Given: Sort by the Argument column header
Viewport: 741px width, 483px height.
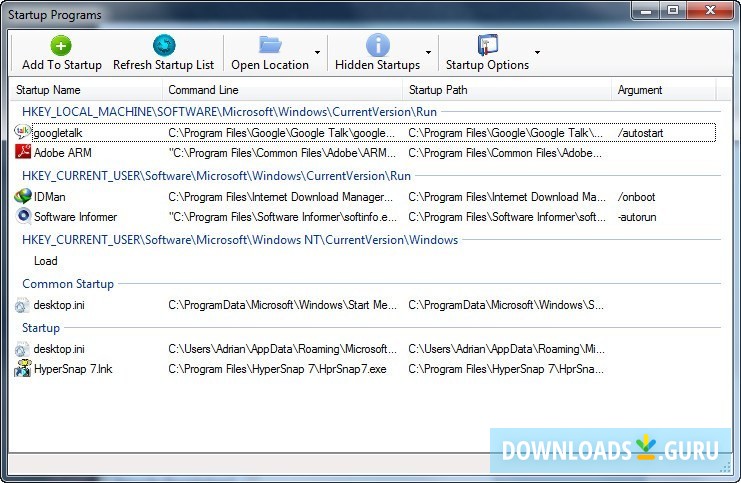Looking at the screenshot, I should click(663, 90).
